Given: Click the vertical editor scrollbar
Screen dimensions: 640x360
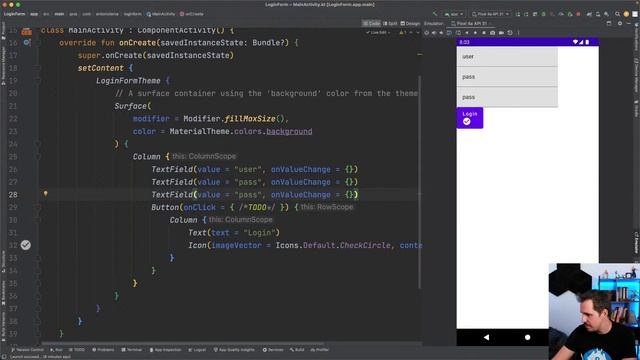Looking at the screenshot, I should 420,182.
